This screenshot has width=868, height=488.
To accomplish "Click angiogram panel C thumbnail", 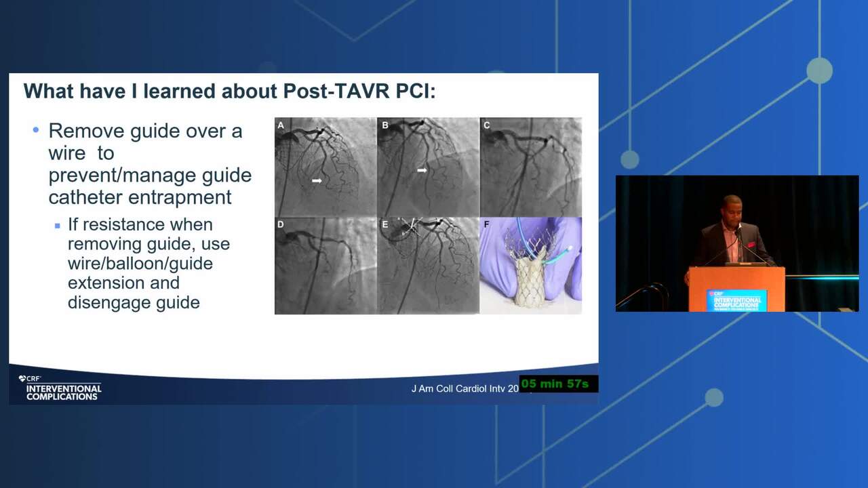I will (x=531, y=167).
